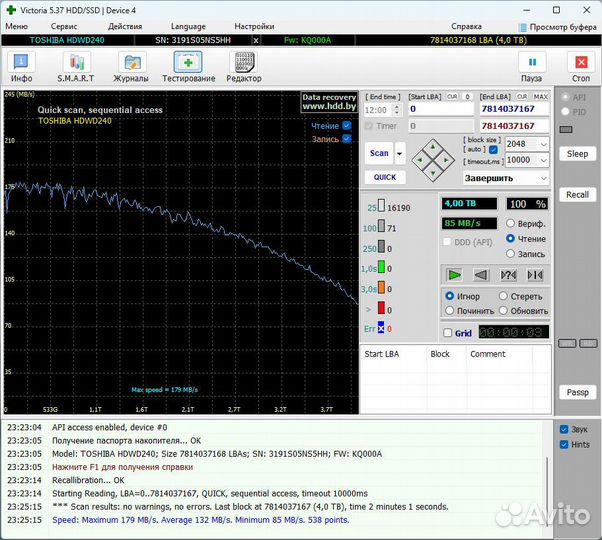
Task: Stop the scan with the Стоп button
Action: [580, 66]
